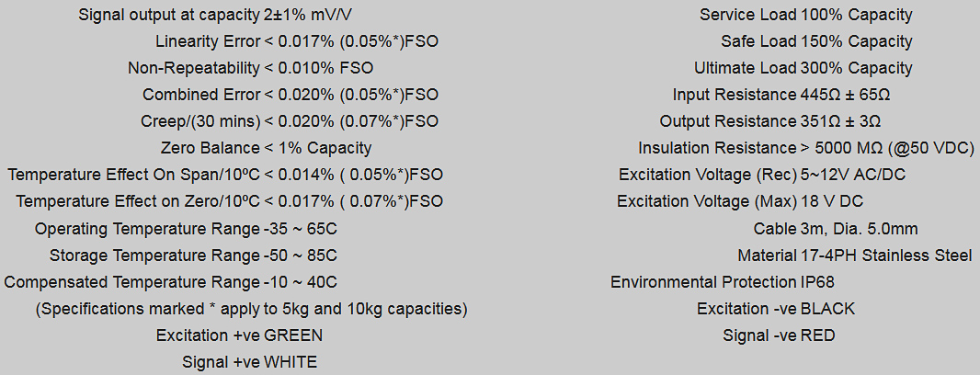This screenshot has width=980, height=375.
Task: Select the Environmental Protection IP68 row
Action: pyautogui.click(x=723, y=281)
